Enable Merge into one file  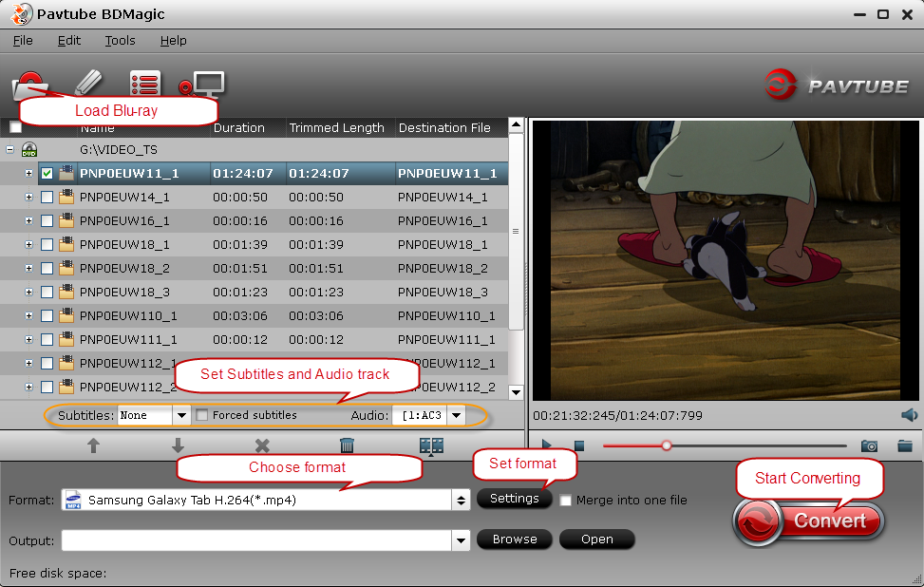[x=565, y=501]
